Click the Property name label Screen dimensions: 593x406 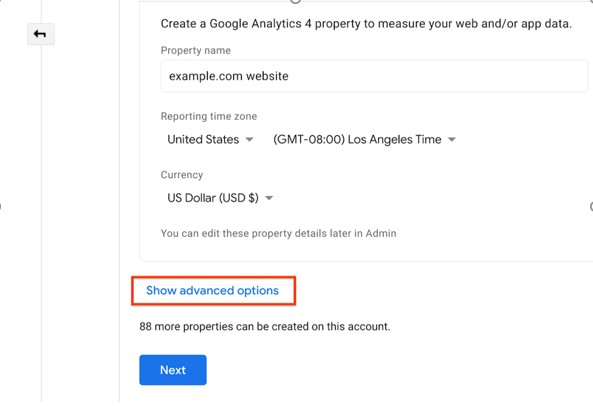[x=196, y=50]
